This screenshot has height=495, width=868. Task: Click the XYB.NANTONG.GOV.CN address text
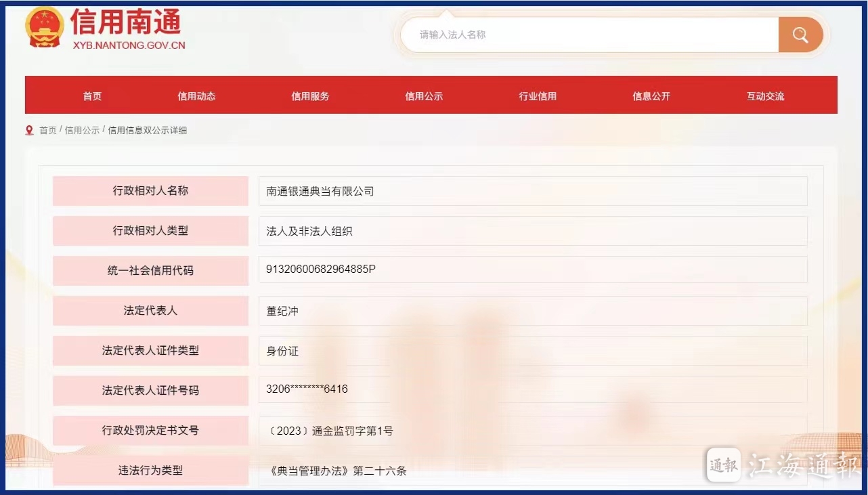coord(129,45)
